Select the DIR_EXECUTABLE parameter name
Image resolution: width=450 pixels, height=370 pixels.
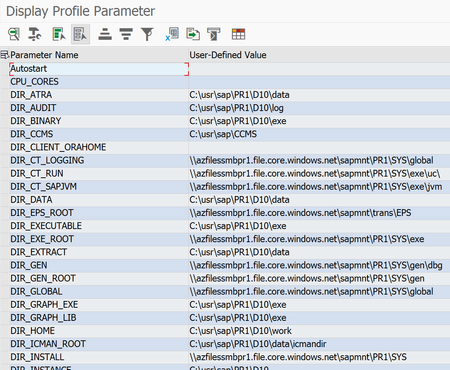click(46, 226)
